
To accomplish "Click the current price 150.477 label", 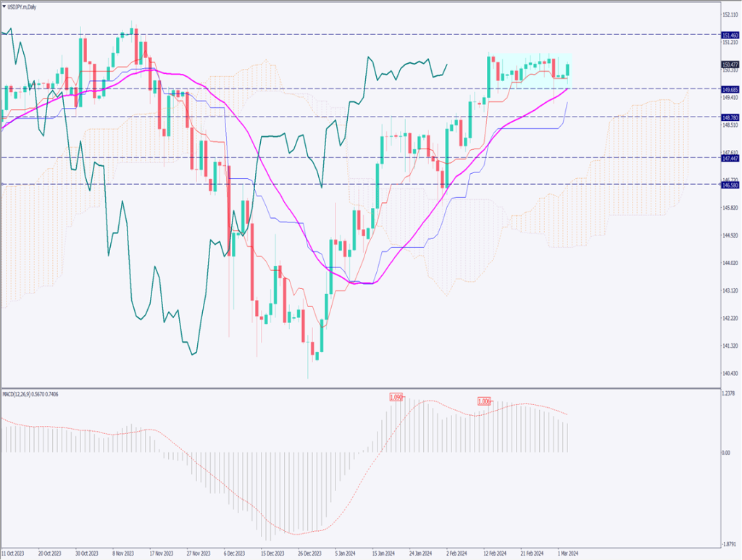I will coord(730,65).
